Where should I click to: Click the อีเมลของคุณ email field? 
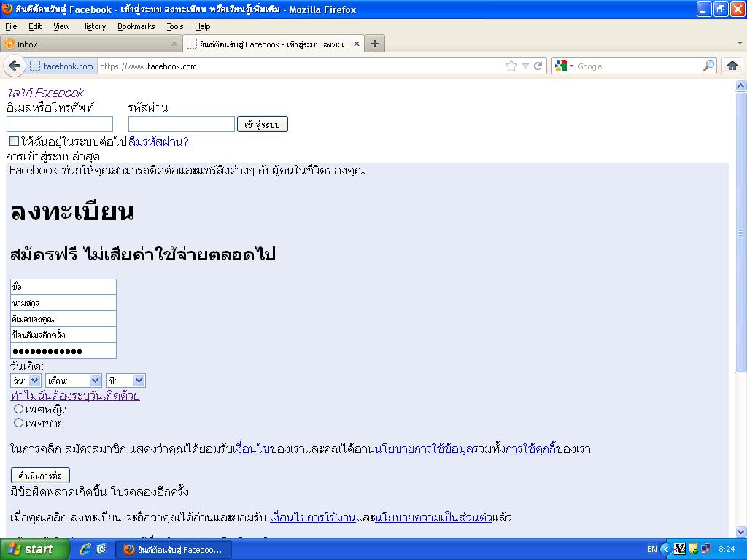[x=63, y=319]
